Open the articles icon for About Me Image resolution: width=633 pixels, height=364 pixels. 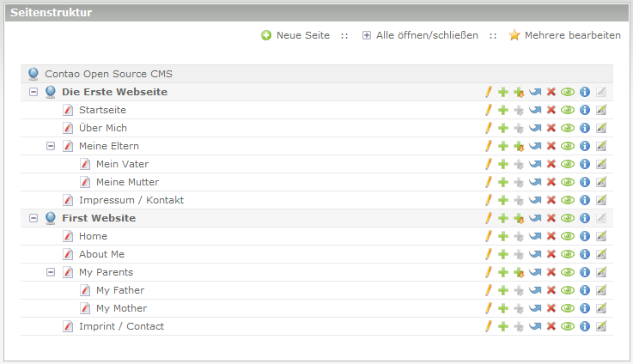[x=601, y=254]
